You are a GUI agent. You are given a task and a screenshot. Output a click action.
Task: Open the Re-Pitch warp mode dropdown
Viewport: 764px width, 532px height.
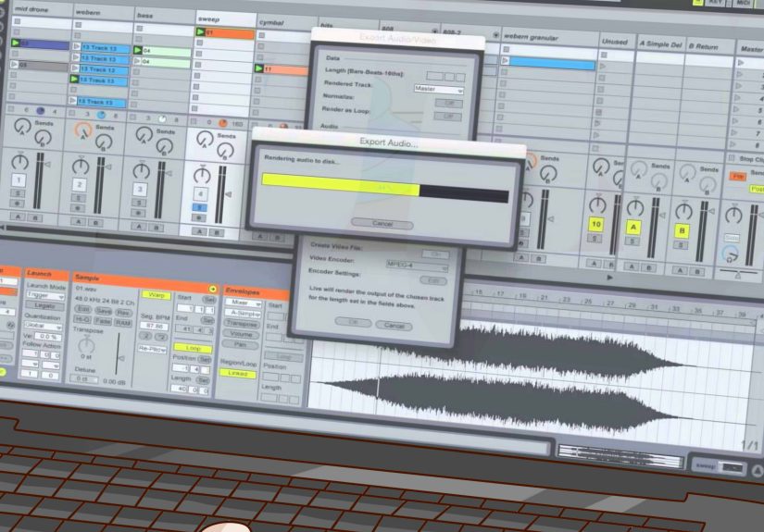click(x=152, y=349)
